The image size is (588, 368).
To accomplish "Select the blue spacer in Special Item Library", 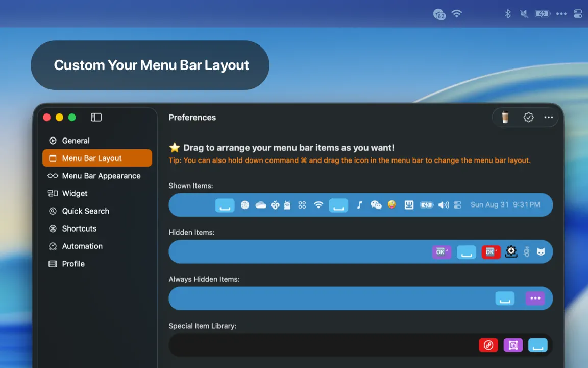I will click(x=538, y=345).
